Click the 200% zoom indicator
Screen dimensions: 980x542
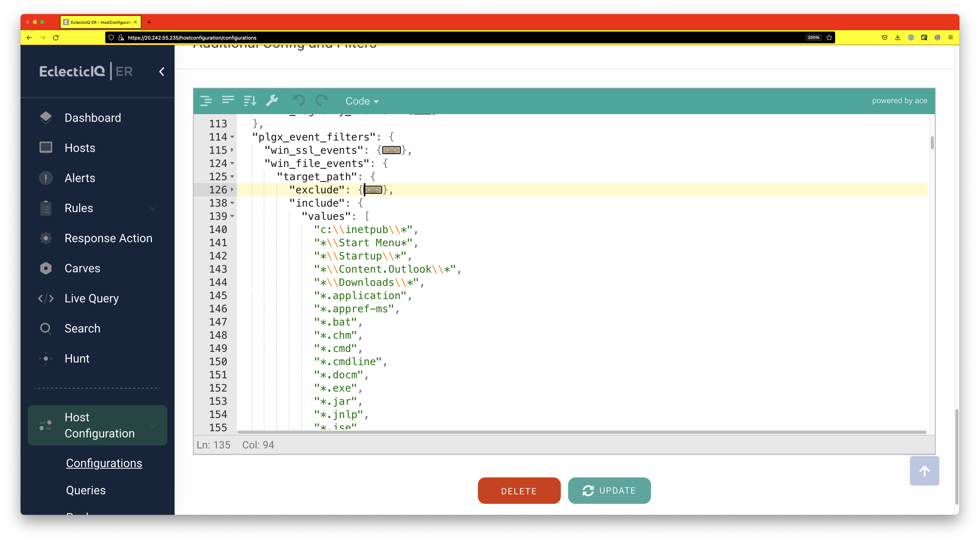pyautogui.click(x=813, y=38)
